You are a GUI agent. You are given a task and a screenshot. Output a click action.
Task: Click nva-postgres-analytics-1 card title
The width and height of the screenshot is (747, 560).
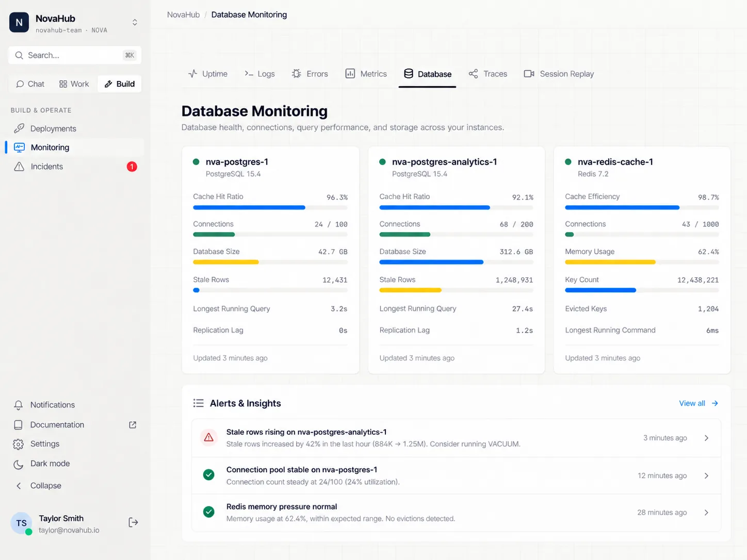445,162
